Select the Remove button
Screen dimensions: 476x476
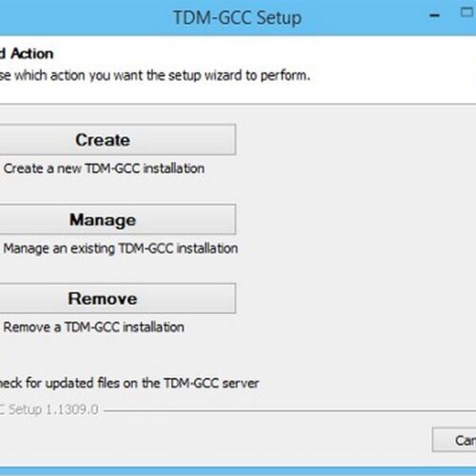tap(117, 299)
